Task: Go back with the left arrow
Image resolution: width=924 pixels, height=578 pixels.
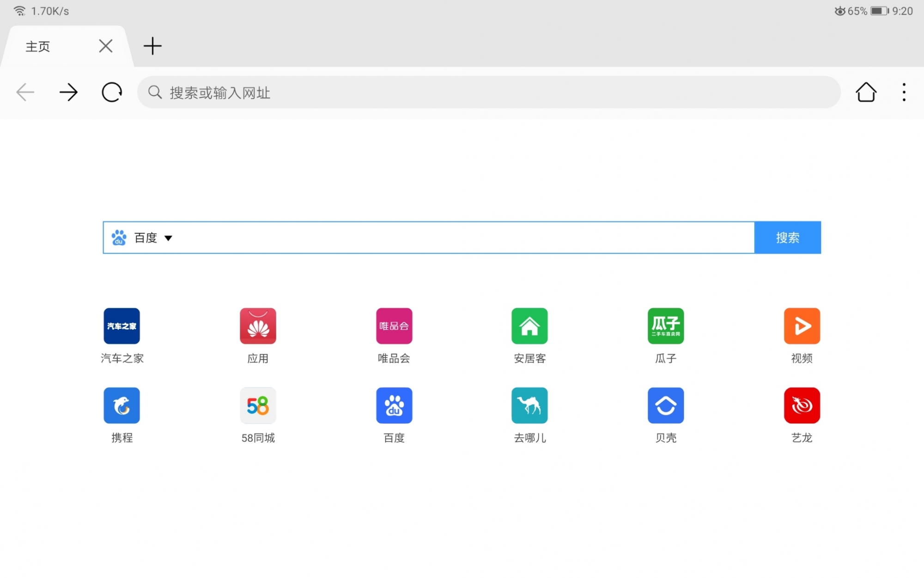Action: [x=25, y=92]
